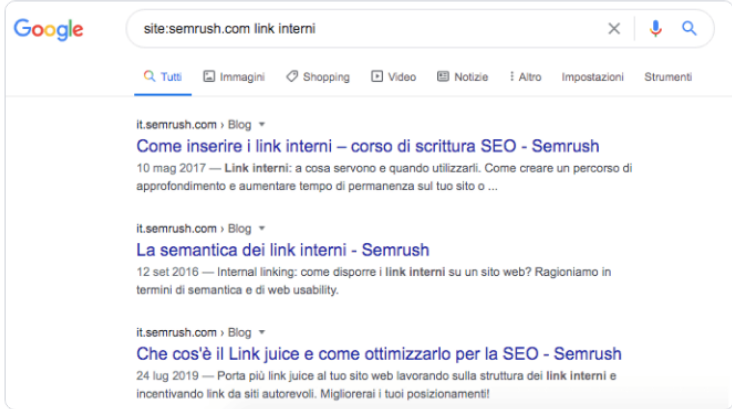Screen dimensions: 732x409
Task: Start voice search with microphone icon
Action: point(656,29)
